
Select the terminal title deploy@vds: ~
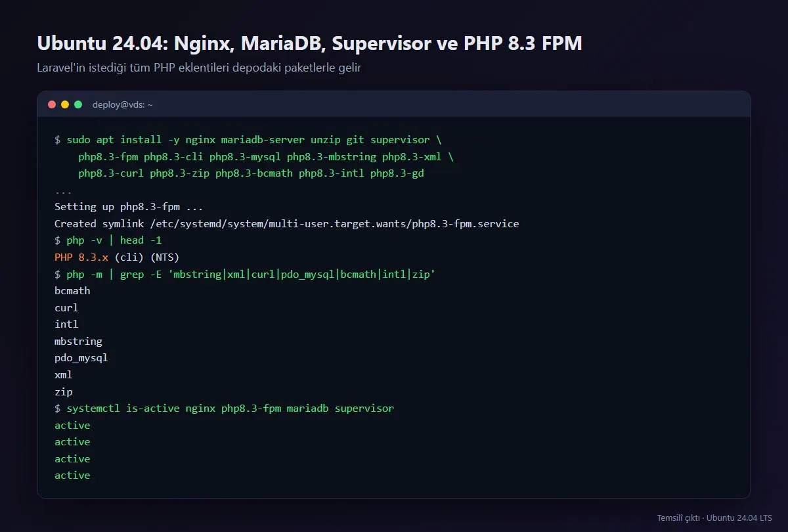point(123,104)
